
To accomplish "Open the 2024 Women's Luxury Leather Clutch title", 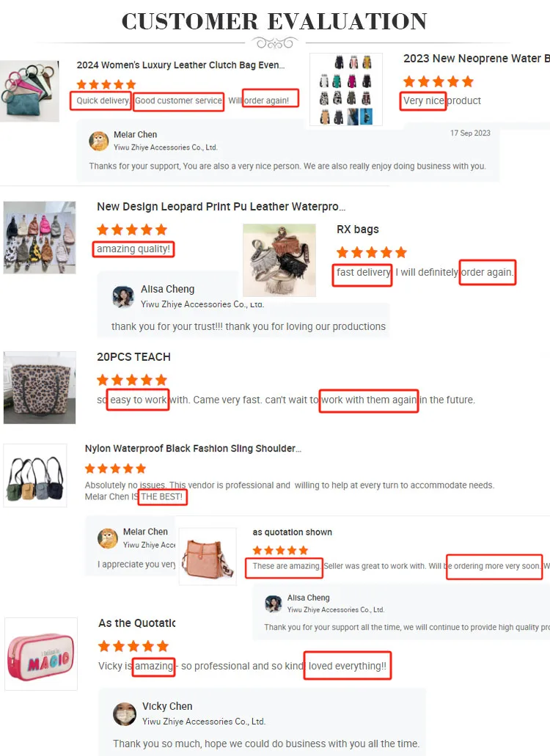I will coord(180,65).
